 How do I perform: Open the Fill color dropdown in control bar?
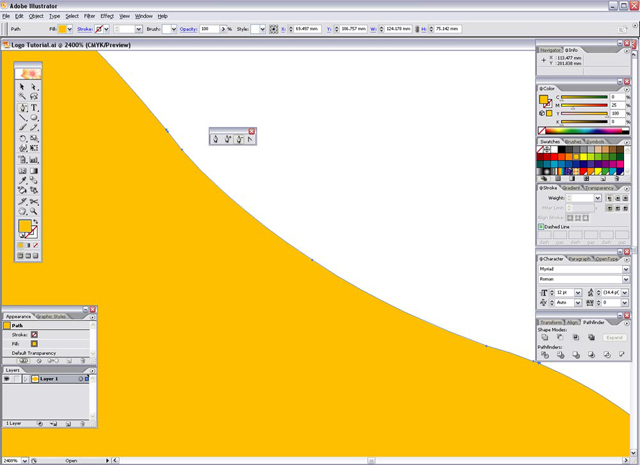coord(70,29)
